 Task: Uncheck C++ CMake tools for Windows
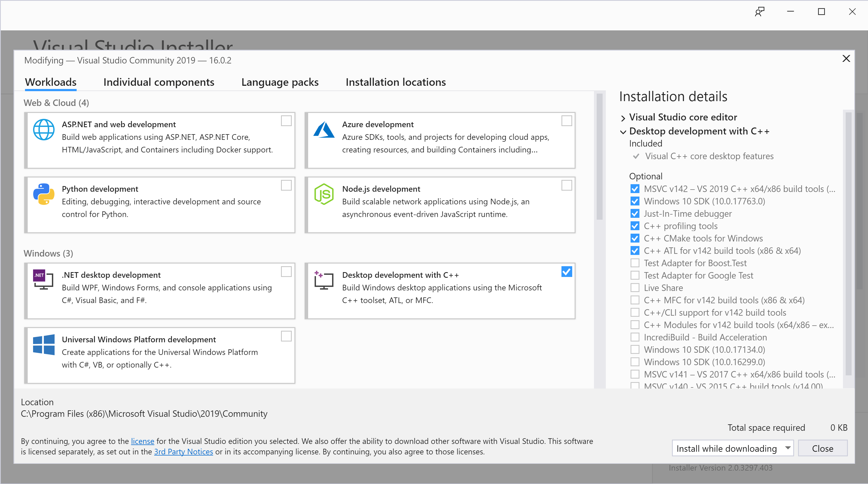coord(635,238)
